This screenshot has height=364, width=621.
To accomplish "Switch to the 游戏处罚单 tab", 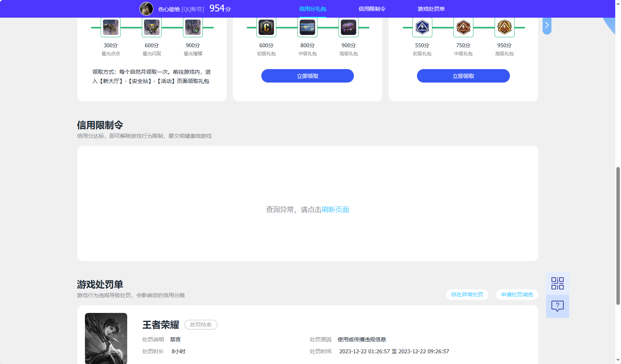I will (x=430, y=8).
